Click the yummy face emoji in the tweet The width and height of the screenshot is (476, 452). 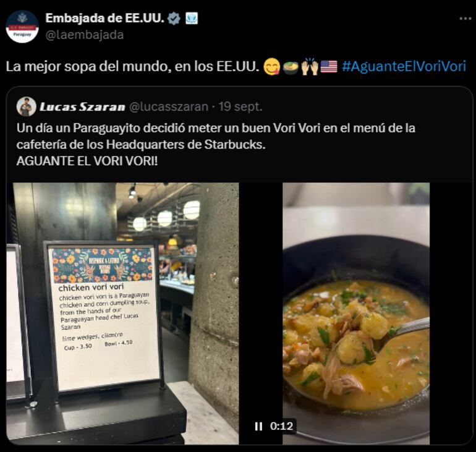(271, 67)
